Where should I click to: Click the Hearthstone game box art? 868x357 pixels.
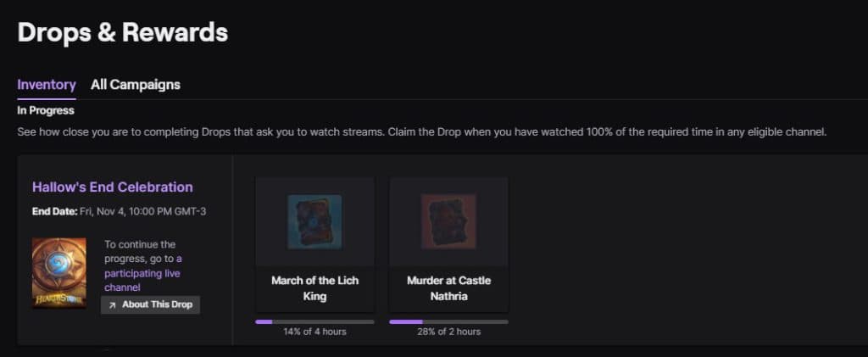(59, 271)
